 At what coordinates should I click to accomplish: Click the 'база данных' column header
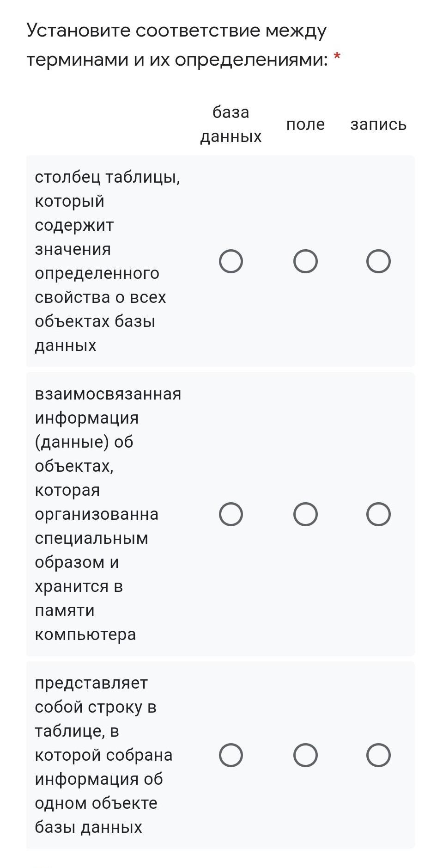pyautogui.click(x=231, y=124)
